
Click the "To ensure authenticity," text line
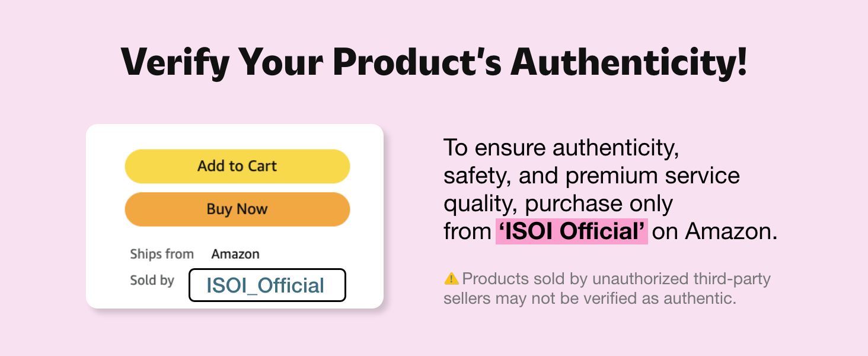pyautogui.click(x=561, y=148)
